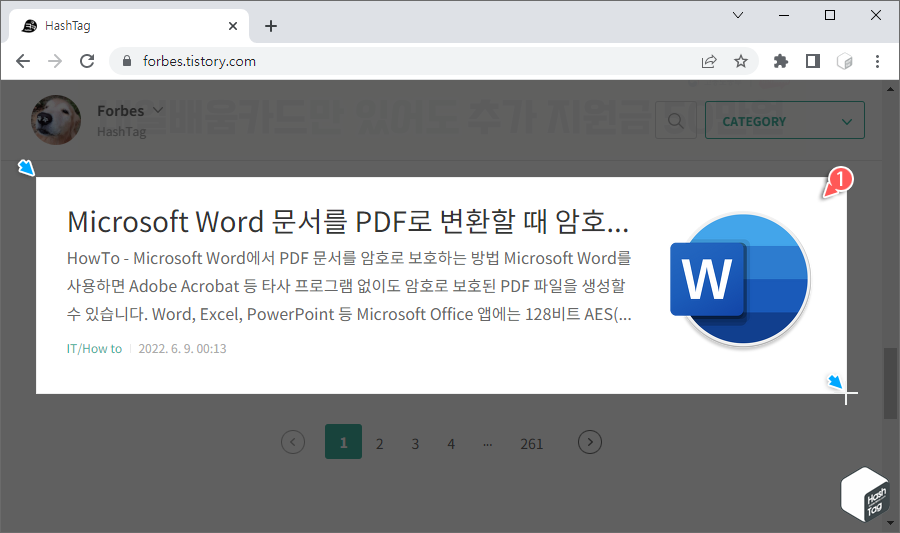
Task: Expand the CATEGORY dropdown
Action: pyautogui.click(x=784, y=120)
